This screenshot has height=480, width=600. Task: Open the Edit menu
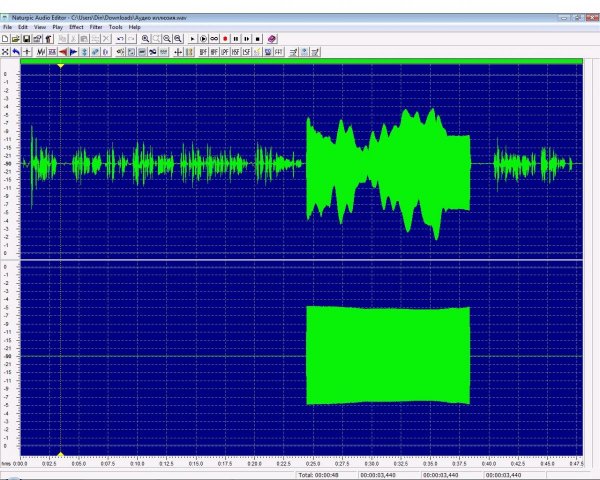tap(23, 27)
